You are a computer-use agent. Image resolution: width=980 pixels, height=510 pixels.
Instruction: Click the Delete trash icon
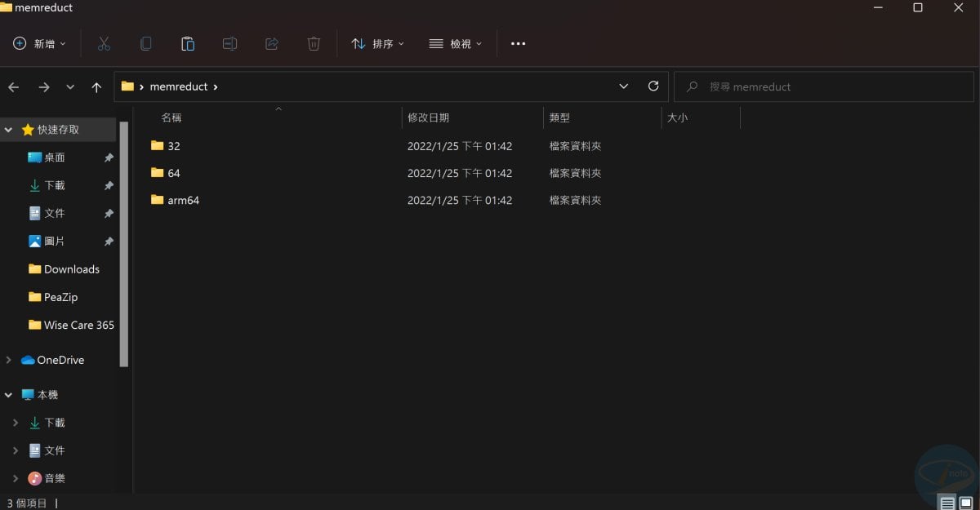pos(314,43)
